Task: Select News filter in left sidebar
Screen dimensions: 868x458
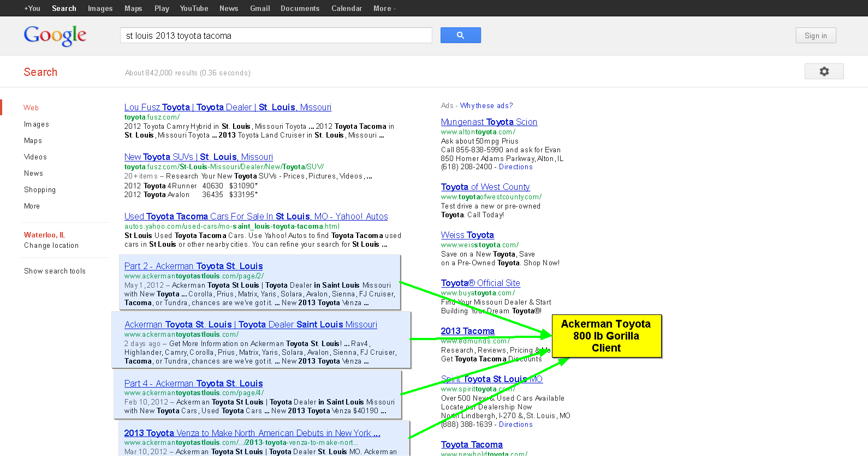Action: (33, 173)
